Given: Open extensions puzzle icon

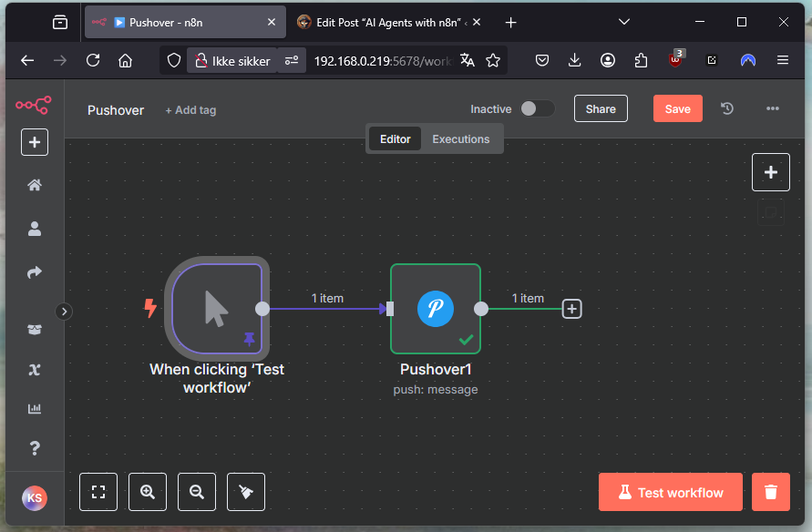Looking at the screenshot, I should coord(641,60).
